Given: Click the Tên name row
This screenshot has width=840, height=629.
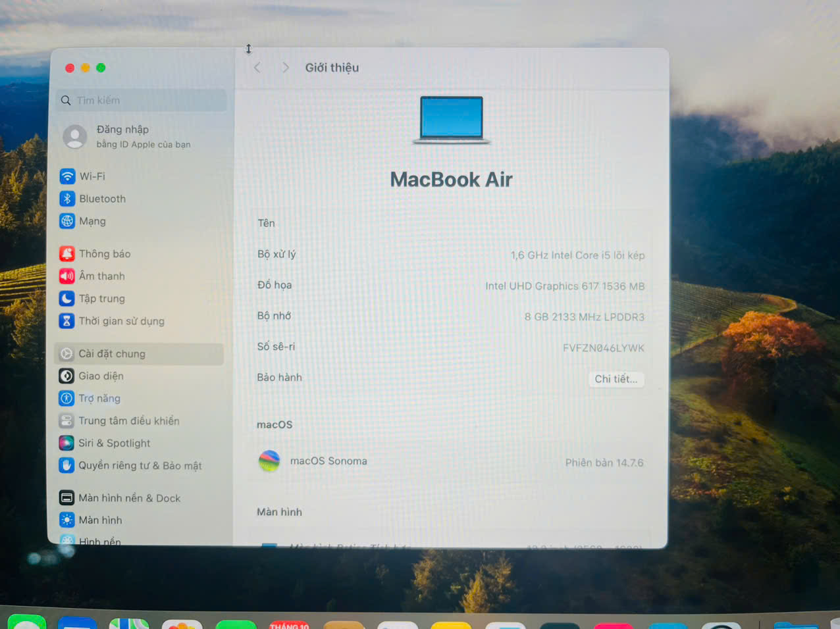Looking at the screenshot, I should click(x=451, y=223).
